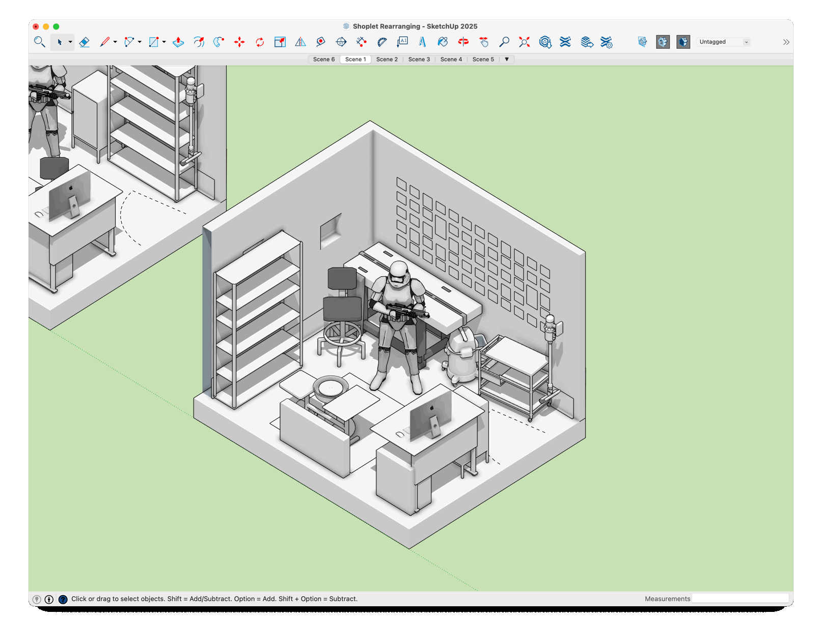This screenshot has height=644, width=822.
Task: Open the Instructor help question icon
Action: (x=63, y=599)
